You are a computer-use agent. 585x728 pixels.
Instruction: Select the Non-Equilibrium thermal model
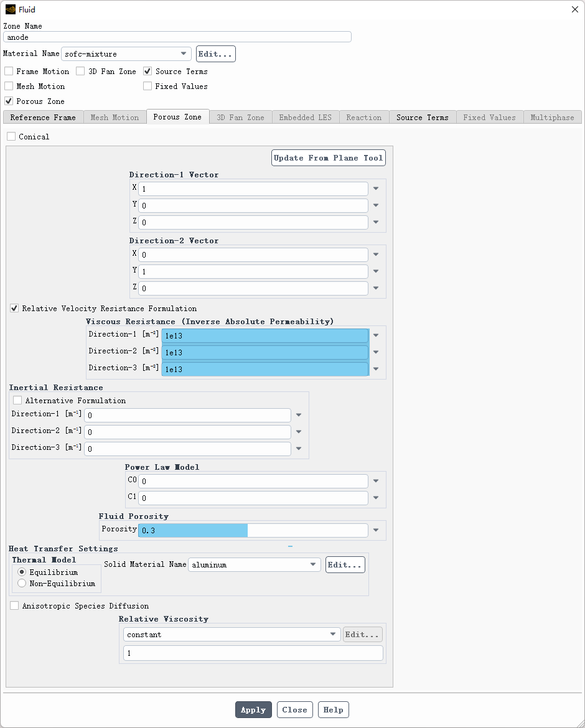(22, 583)
